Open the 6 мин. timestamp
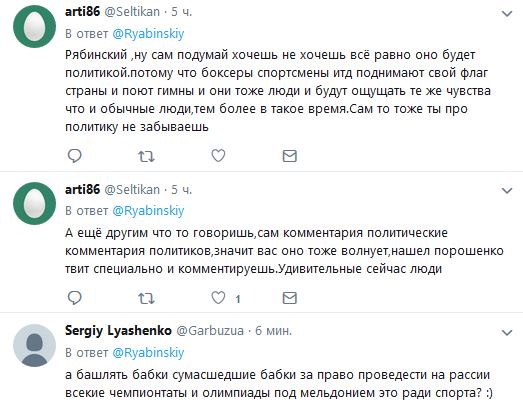 click(274, 331)
